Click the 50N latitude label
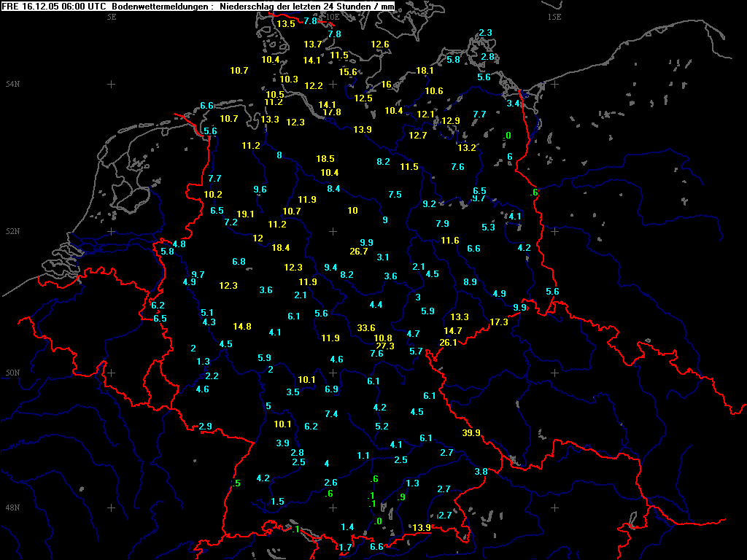747x560 pixels. tap(12, 373)
